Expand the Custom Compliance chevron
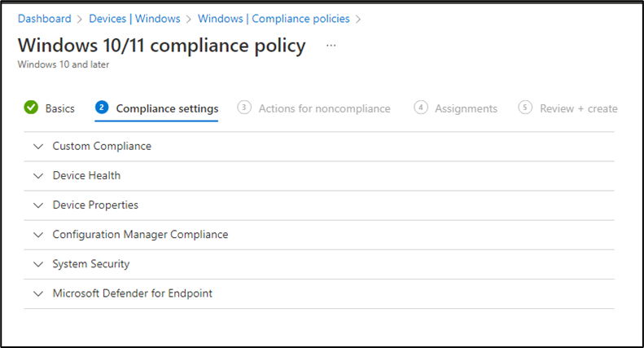This screenshot has width=644, height=348. [x=38, y=147]
